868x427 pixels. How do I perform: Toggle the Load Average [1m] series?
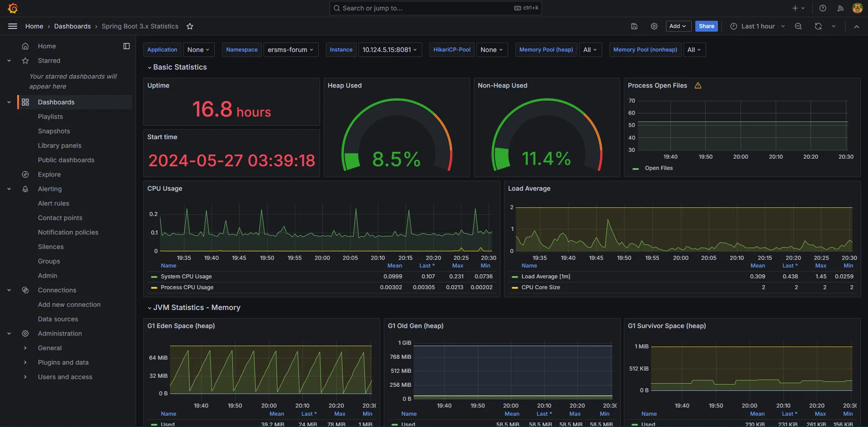pos(546,276)
